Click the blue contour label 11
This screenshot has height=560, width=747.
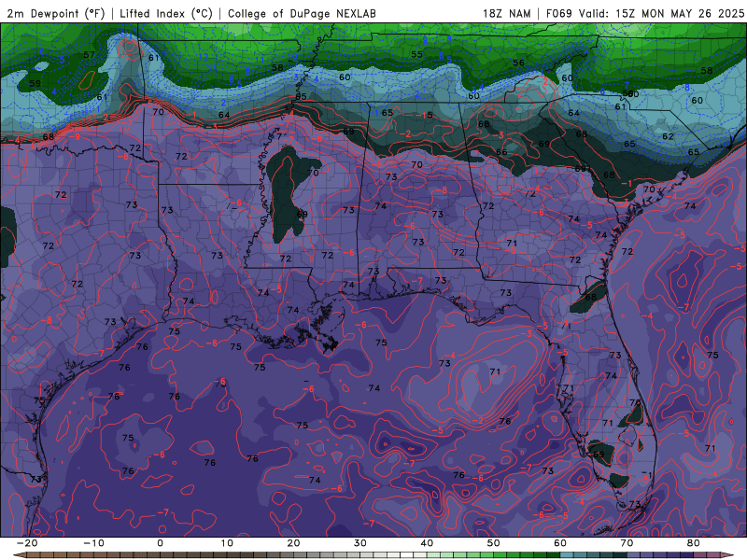(260, 60)
